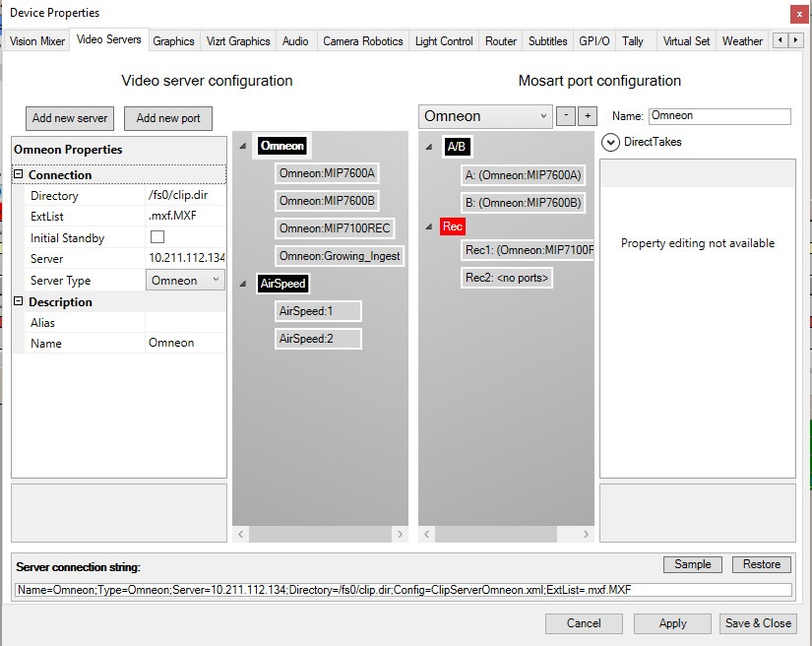Open the Mosart port Omneon combo box
Viewport: 812px width, 646px height.
485,116
